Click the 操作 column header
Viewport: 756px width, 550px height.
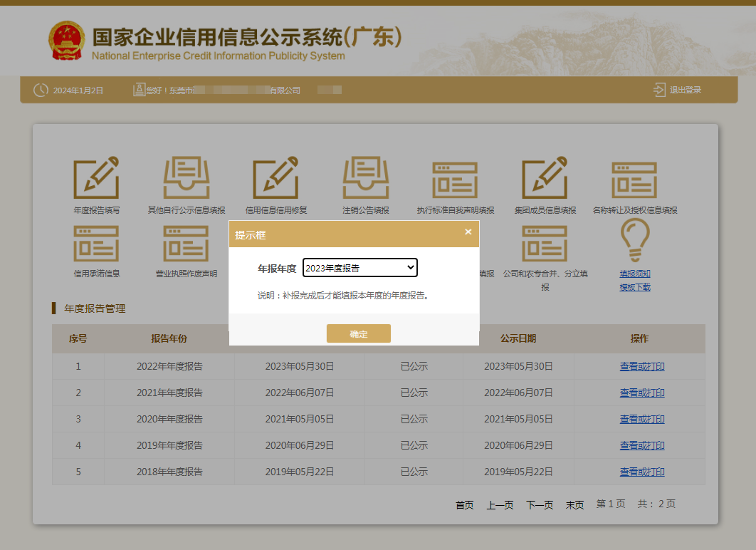639,338
